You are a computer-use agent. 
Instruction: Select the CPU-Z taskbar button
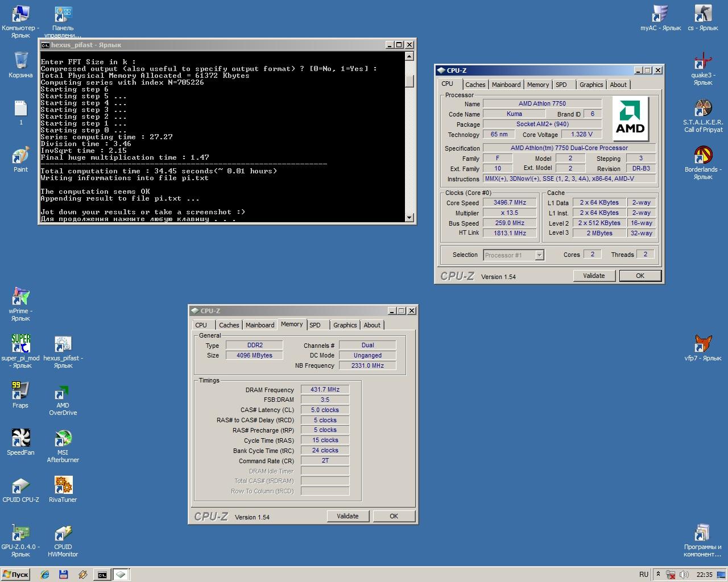[x=121, y=575]
